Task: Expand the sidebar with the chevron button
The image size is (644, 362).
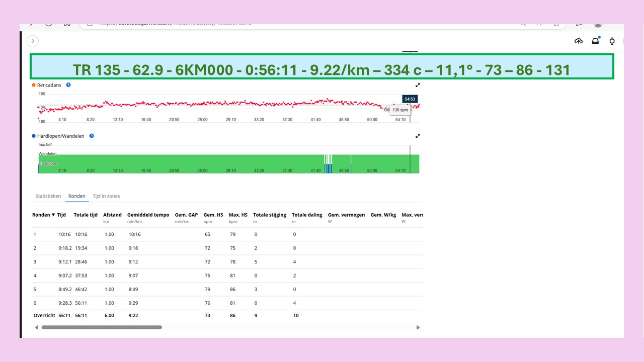Action: [x=33, y=41]
